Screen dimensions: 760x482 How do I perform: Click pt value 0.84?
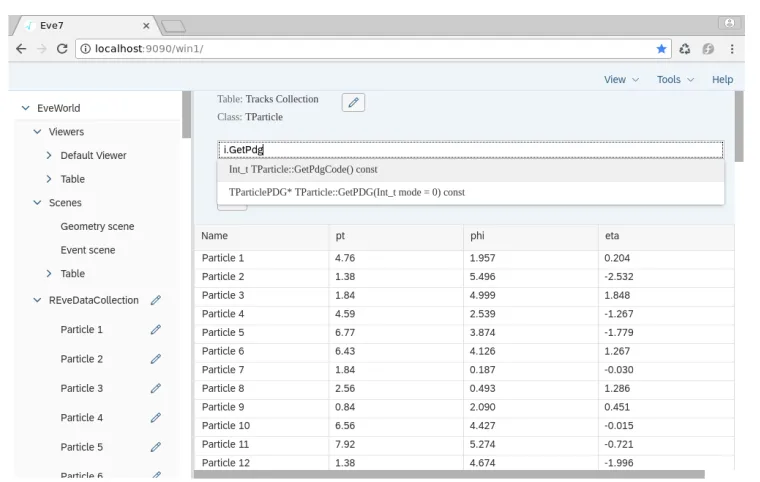point(345,407)
